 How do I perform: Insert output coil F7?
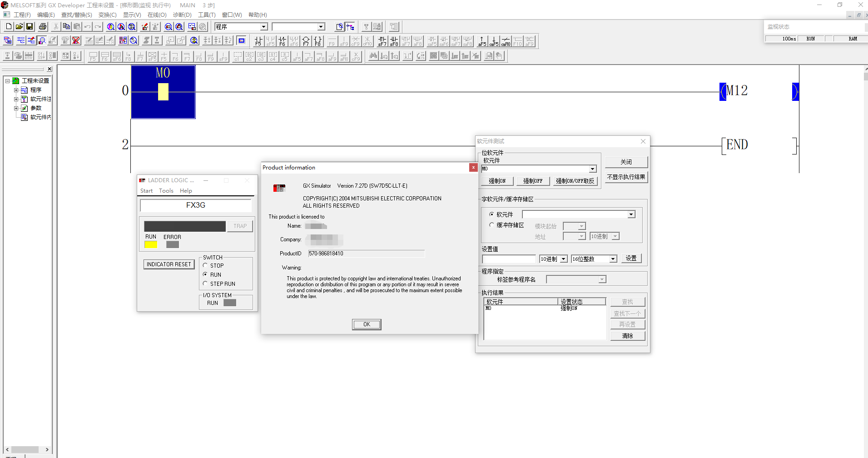point(306,41)
